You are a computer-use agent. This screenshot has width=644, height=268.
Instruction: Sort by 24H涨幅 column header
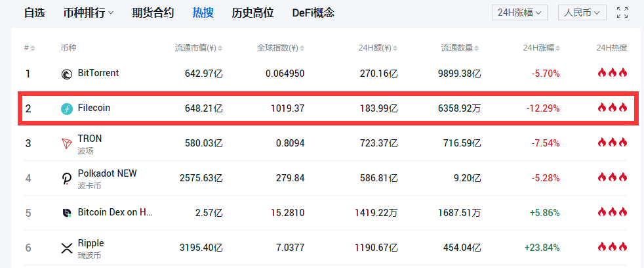[x=541, y=48]
